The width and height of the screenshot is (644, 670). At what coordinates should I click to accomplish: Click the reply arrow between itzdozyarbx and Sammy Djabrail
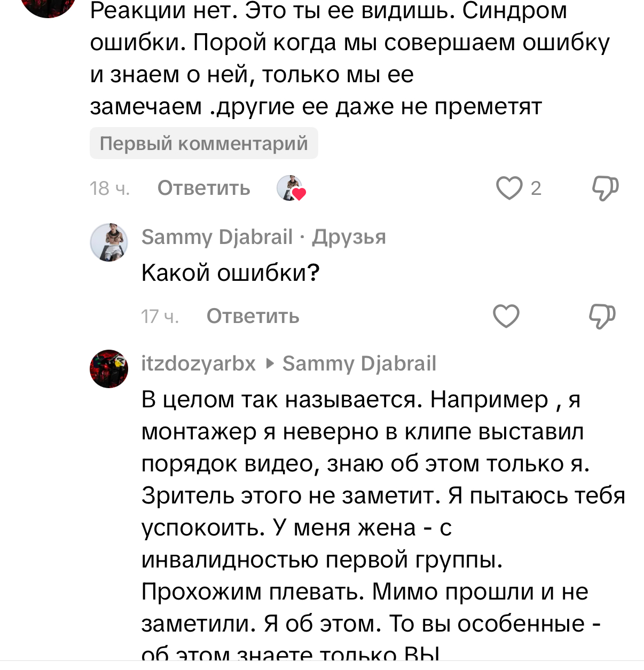270,364
